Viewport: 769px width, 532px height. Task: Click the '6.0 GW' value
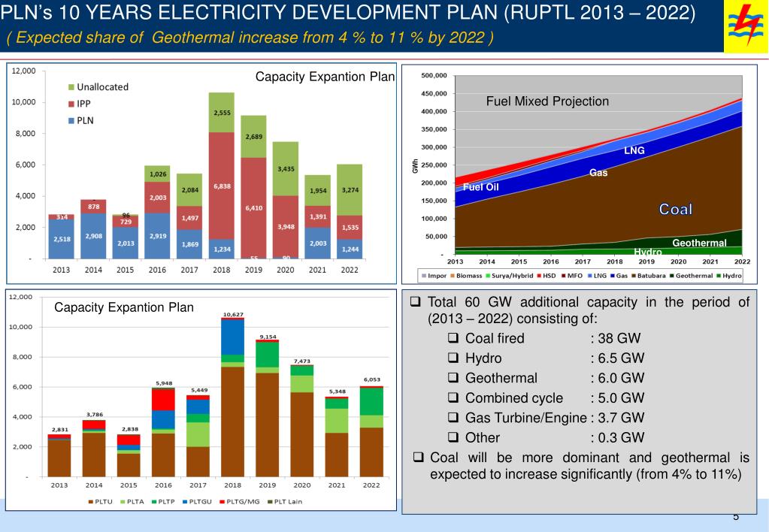(621, 378)
